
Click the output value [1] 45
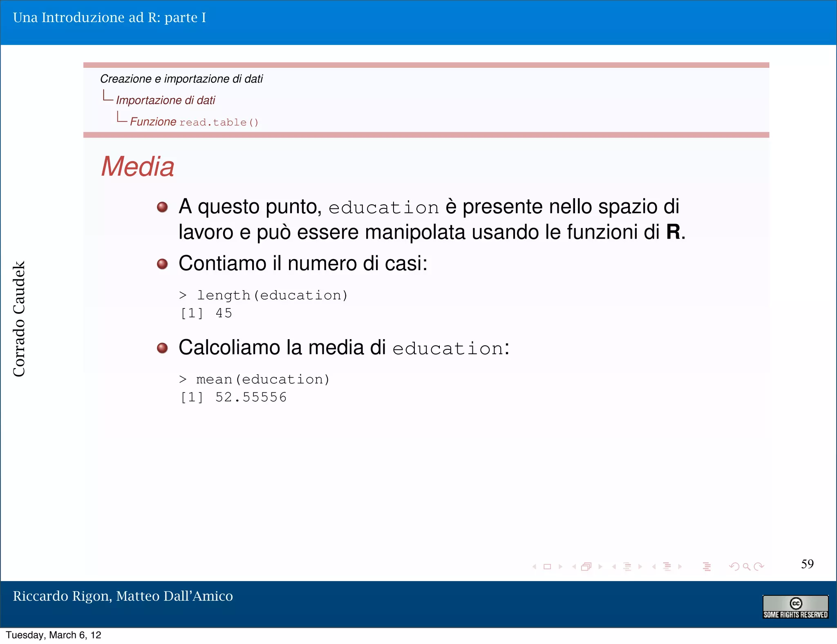pos(206,313)
